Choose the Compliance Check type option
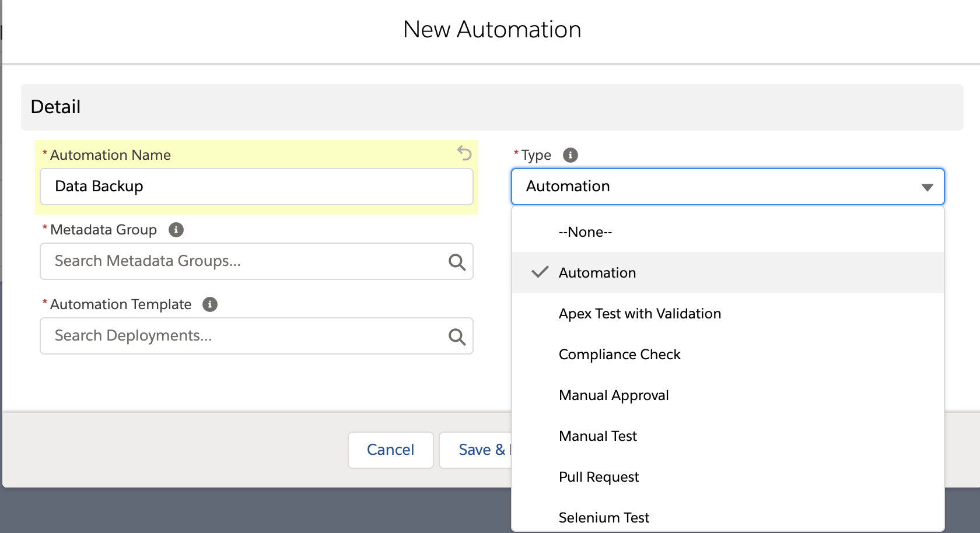This screenshot has height=533, width=980. [x=728, y=354]
